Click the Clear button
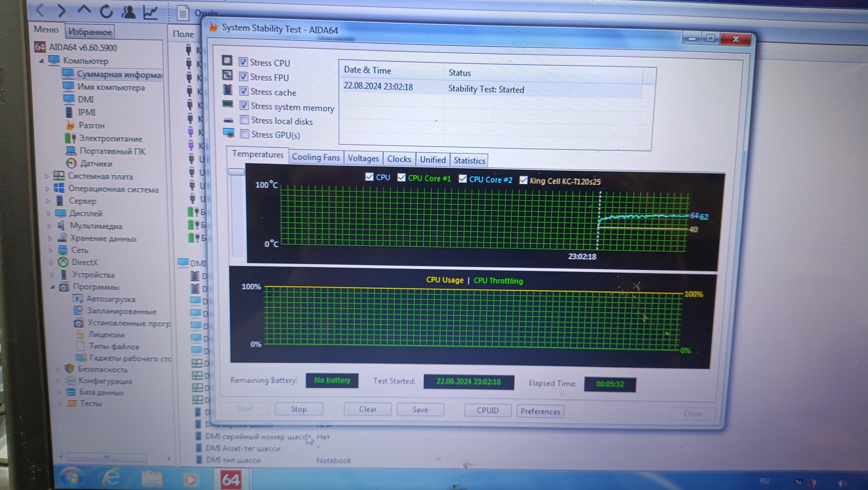The image size is (868, 490). [x=368, y=409]
